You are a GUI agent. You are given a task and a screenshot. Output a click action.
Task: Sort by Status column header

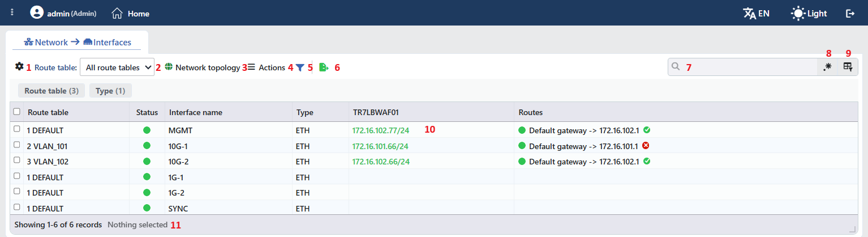click(x=147, y=112)
